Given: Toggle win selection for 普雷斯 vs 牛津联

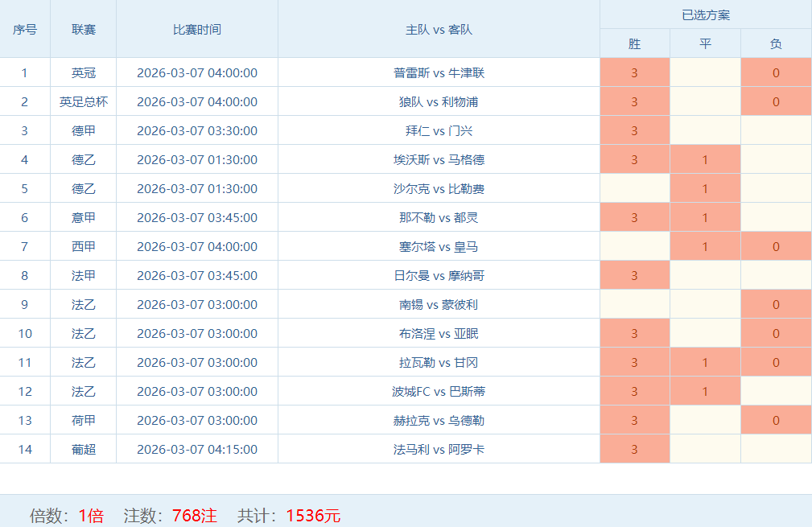Looking at the screenshot, I should click(x=634, y=73).
